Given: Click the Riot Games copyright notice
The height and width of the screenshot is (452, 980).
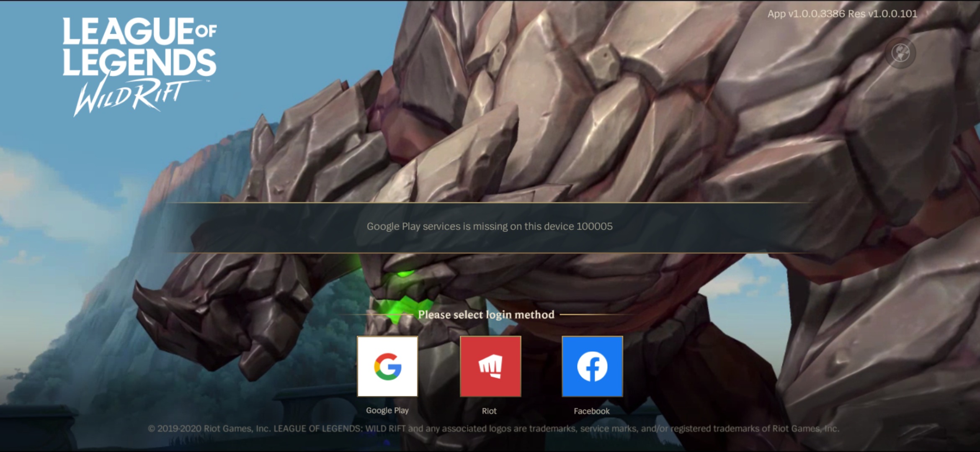Looking at the screenshot, I should click(x=493, y=429).
